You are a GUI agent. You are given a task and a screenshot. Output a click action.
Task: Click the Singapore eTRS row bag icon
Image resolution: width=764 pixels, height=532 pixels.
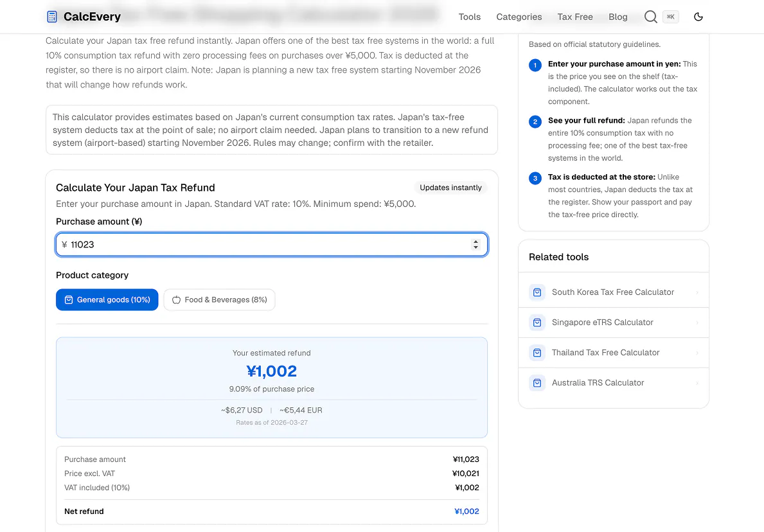pyautogui.click(x=537, y=323)
